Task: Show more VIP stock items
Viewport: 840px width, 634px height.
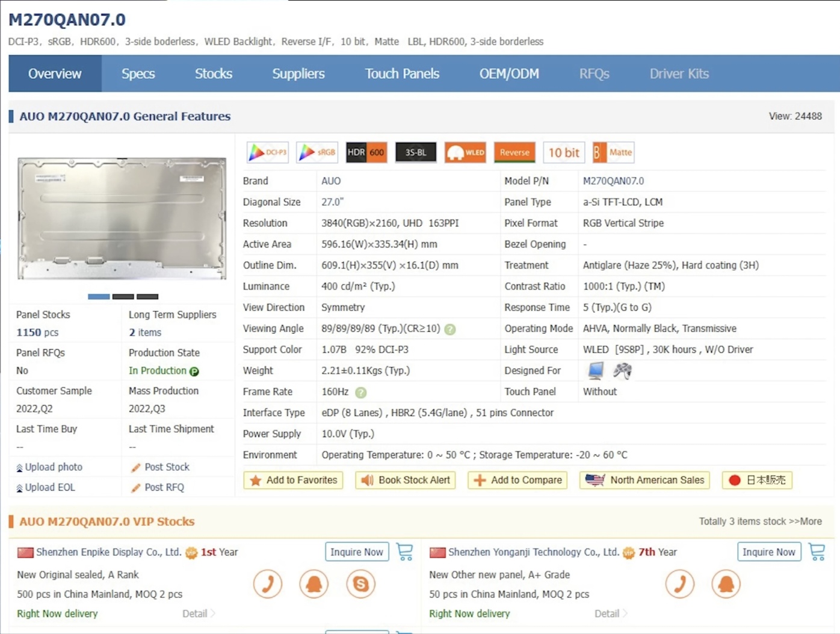Action: (805, 521)
